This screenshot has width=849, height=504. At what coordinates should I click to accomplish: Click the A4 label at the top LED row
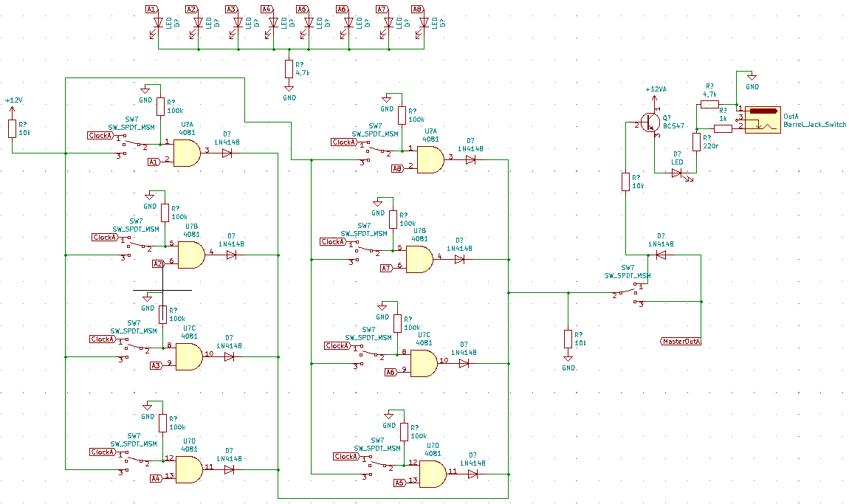[x=267, y=9]
